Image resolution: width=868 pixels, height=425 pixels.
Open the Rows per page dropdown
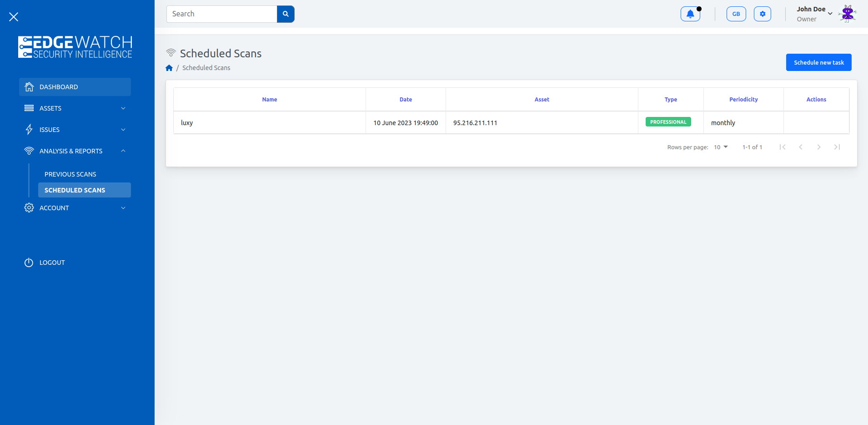click(x=721, y=147)
